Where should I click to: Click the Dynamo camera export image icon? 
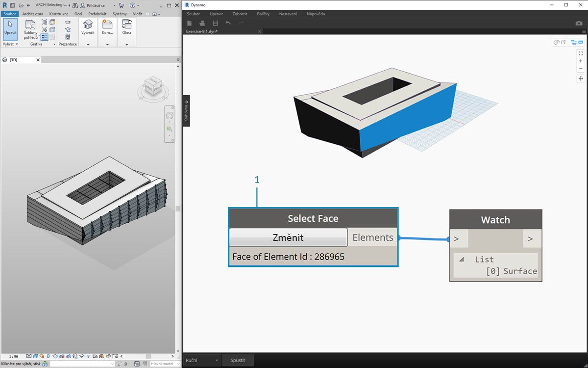(x=579, y=23)
